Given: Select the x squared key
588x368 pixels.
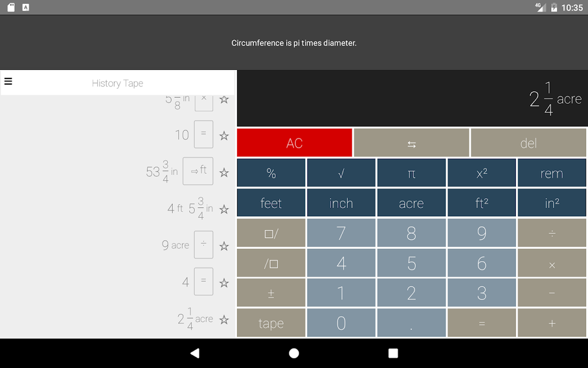Looking at the screenshot, I should 481,172.
